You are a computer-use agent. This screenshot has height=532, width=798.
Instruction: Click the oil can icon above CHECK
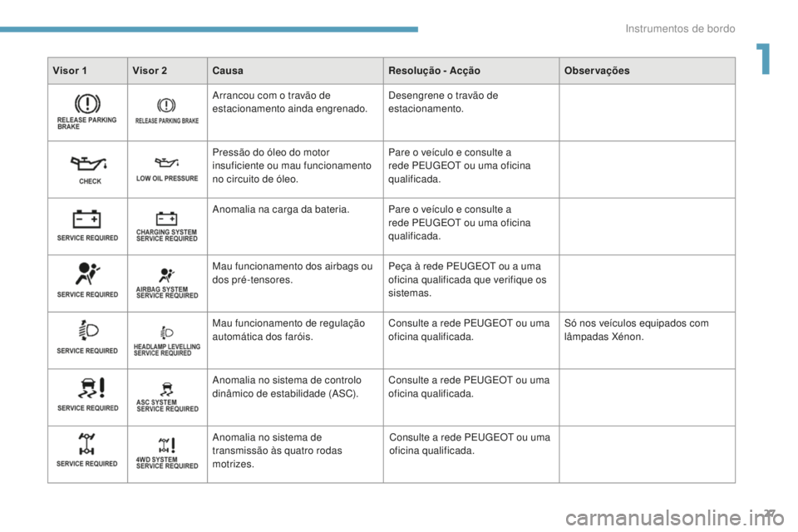[89, 164]
